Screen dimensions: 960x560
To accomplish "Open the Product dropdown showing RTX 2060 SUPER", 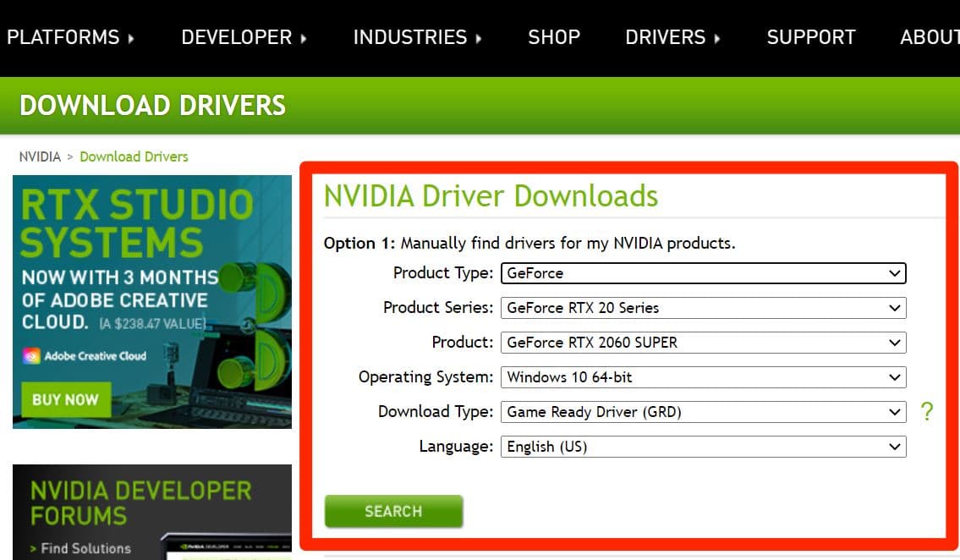I will coord(703,343).
